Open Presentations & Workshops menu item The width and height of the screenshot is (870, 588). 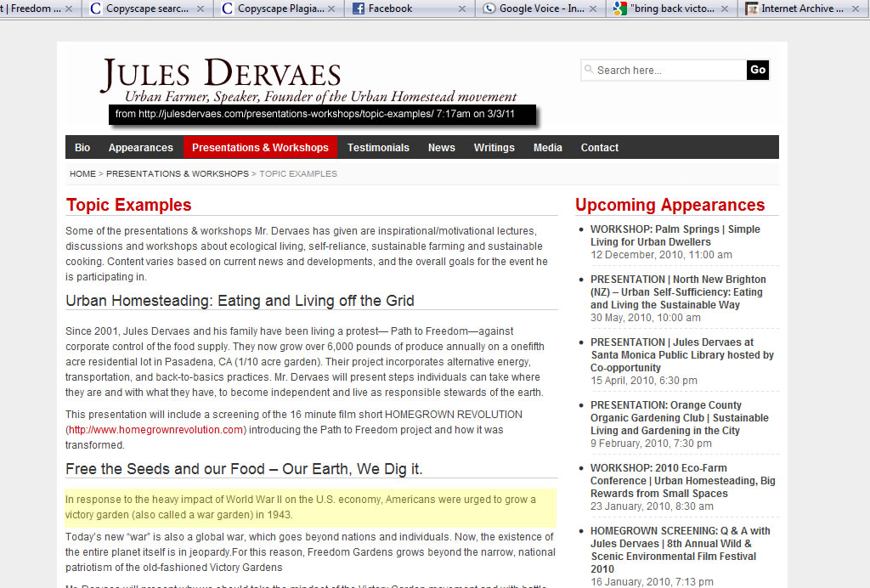260,148
